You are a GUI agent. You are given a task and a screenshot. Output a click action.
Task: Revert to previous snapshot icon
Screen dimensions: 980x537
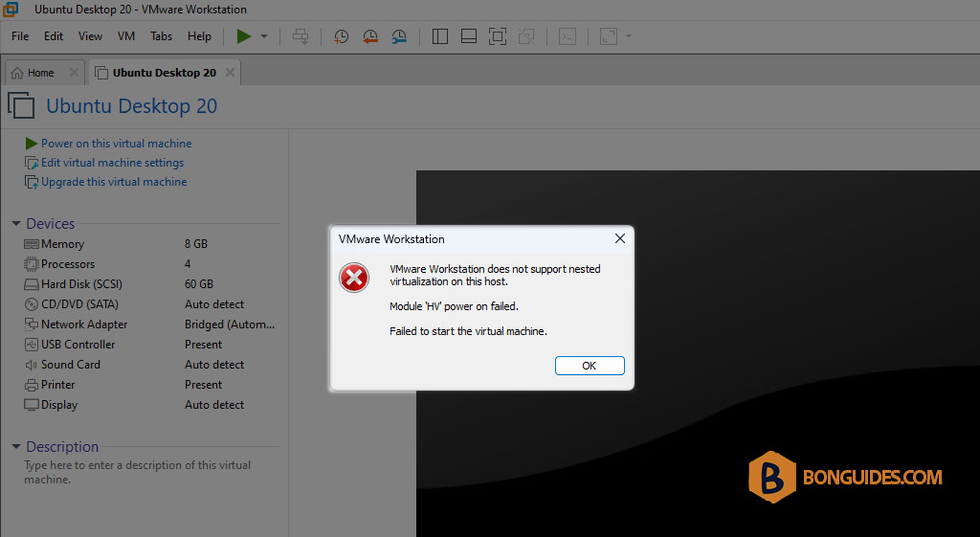[370, 36]
